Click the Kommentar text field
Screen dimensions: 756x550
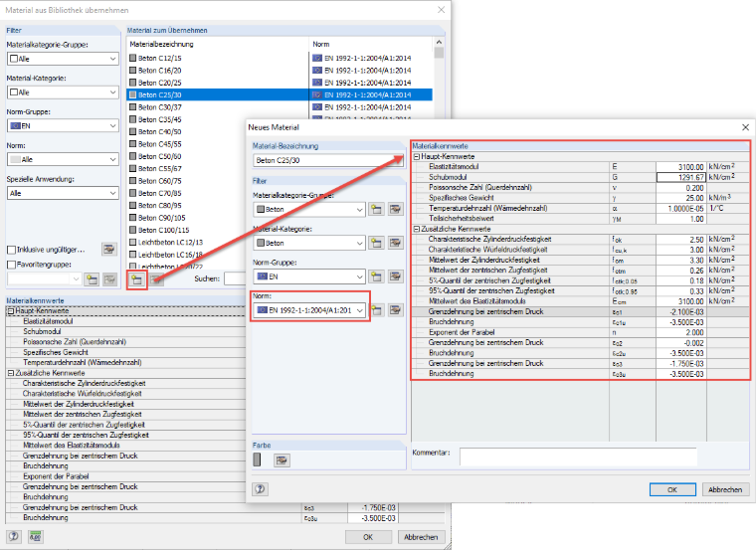coord(578,457)
